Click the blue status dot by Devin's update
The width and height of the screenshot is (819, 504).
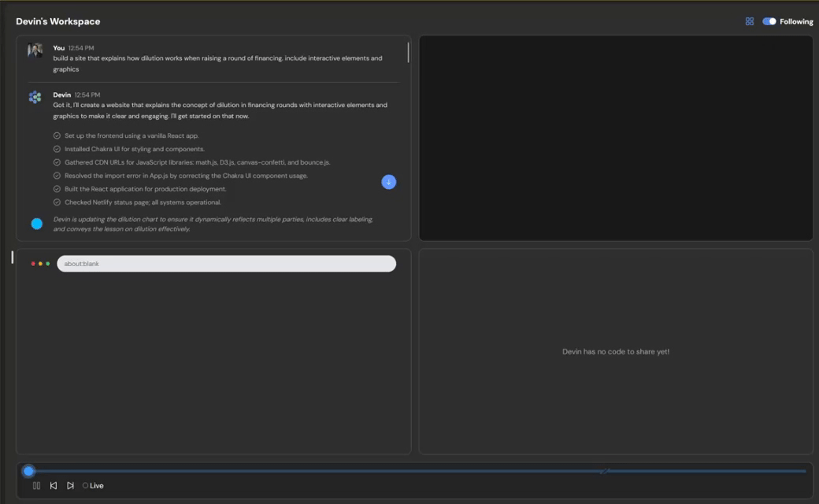[37, 224]
